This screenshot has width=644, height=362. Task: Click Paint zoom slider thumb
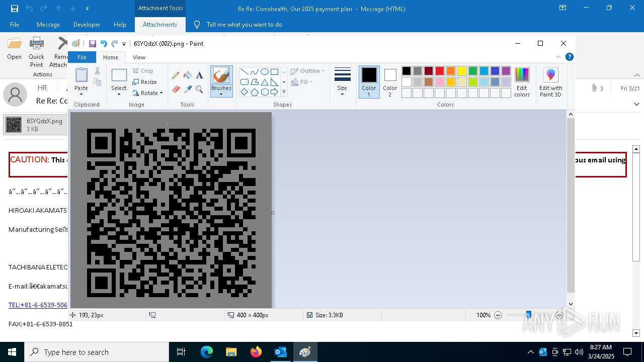(x=528, y=315)
